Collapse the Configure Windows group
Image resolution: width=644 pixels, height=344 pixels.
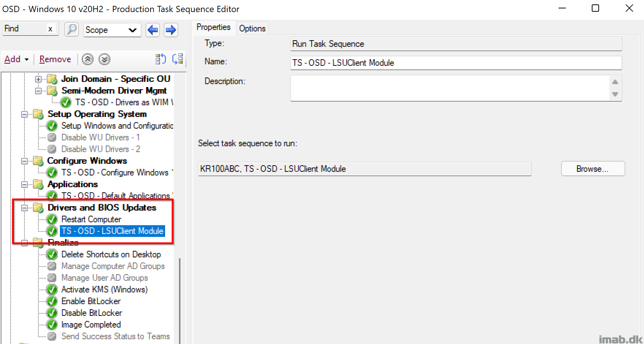coord(24,161)
